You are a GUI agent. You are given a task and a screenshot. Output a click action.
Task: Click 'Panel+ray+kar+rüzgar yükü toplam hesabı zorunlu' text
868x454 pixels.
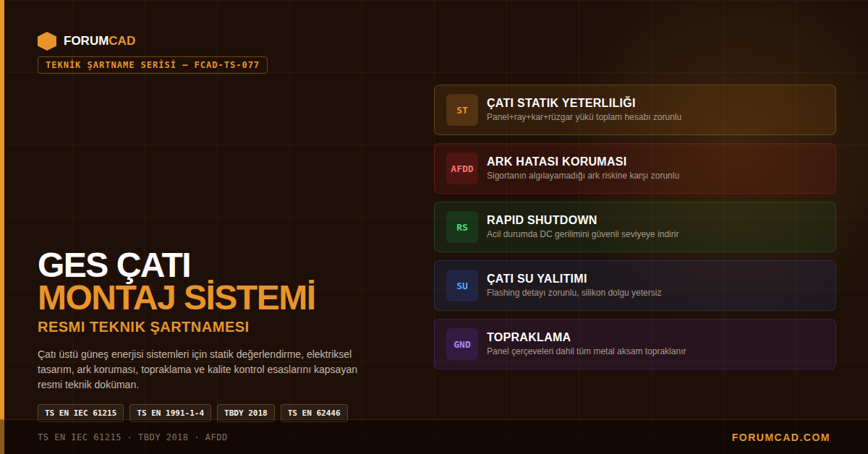coord(584,117)
